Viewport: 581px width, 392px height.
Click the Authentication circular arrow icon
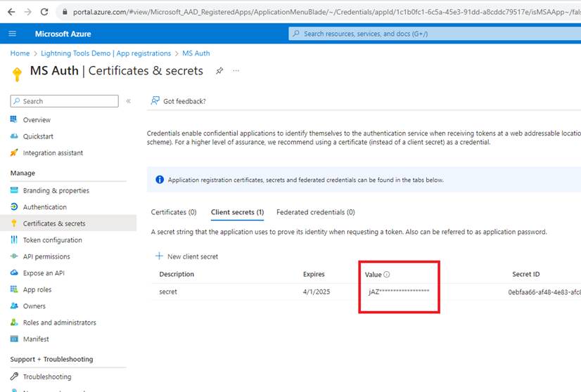[14, 207]
